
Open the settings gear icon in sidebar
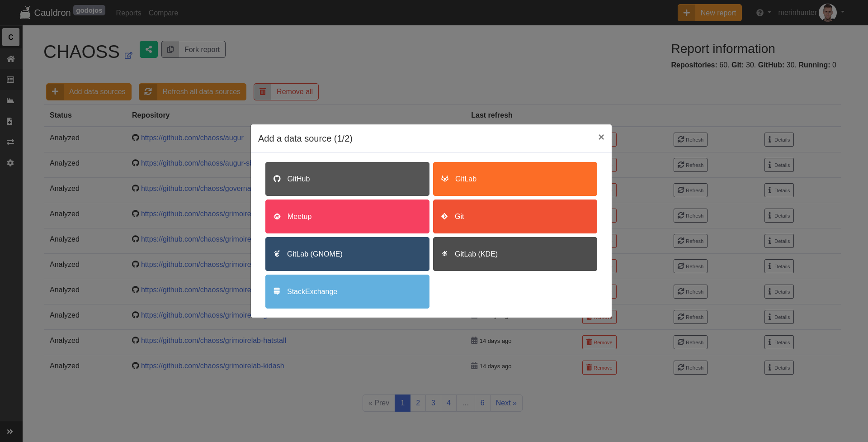click(x=10, y=163)
